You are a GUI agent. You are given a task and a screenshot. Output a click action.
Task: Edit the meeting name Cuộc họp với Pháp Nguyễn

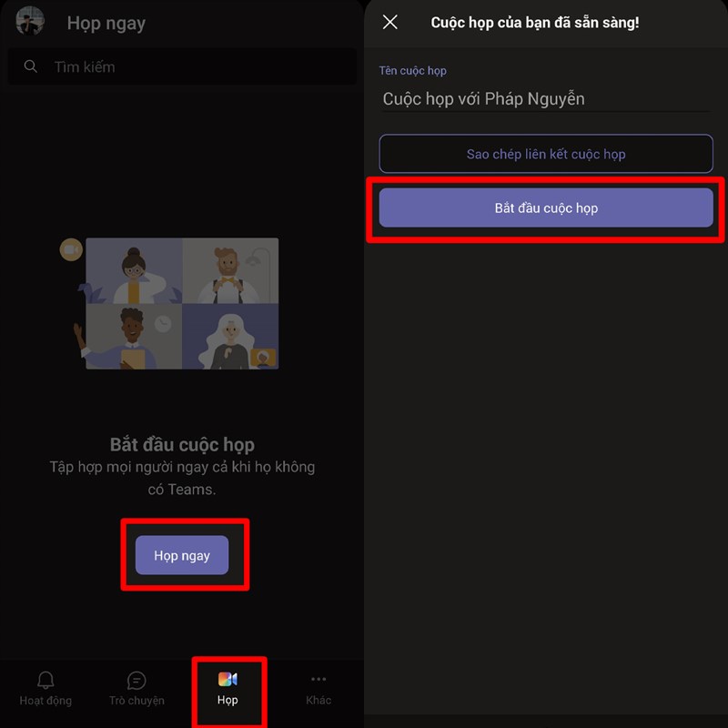[x=546, y=99]
